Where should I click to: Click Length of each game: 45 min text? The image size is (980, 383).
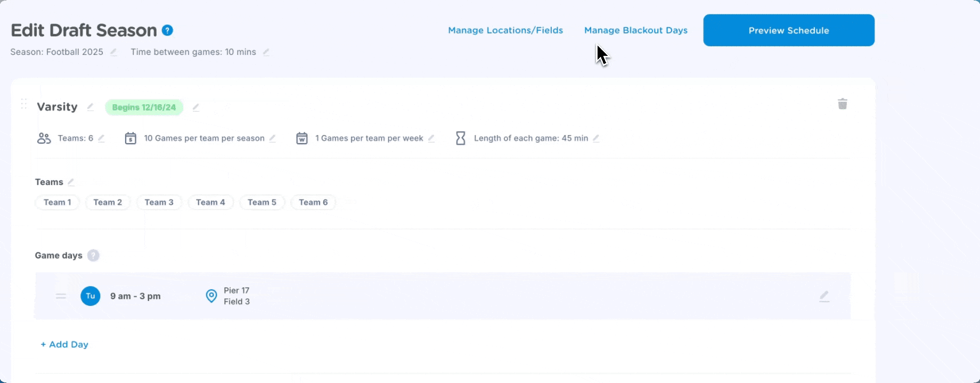[531, 138]
